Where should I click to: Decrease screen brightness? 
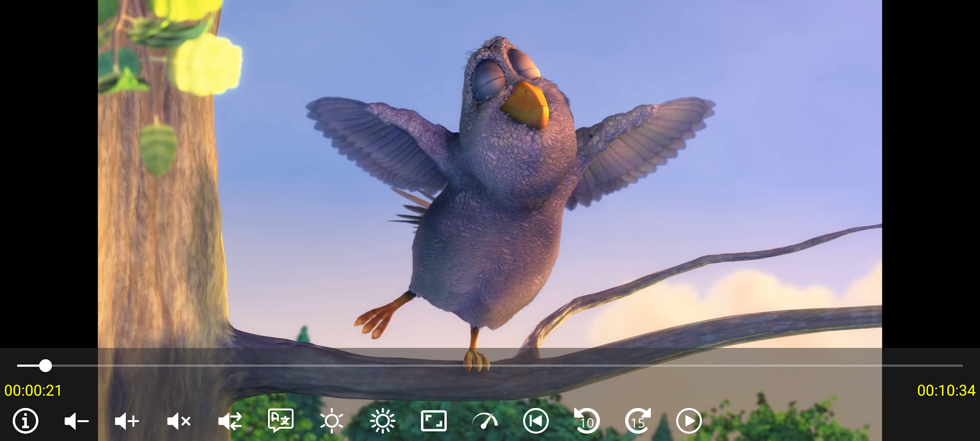332,421
